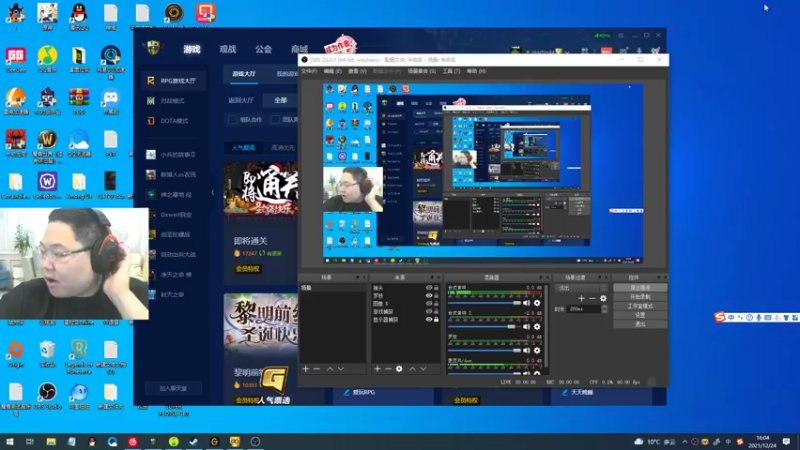Image resolution: width=800 pixels, height=450 pixels.
Task: Mute the 罗技 mixer channel speaker
Action: (527, 351)
